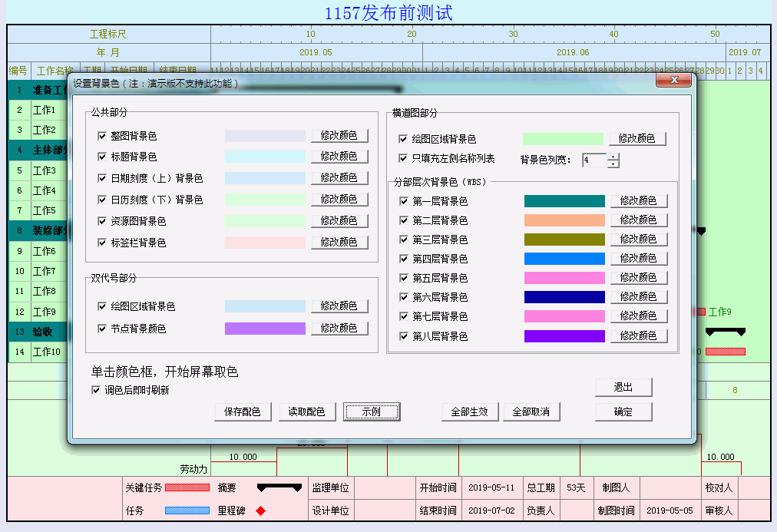
Task: Toggle 日历刻度（下）背景色 checkbox
Action: coord(102,200)
